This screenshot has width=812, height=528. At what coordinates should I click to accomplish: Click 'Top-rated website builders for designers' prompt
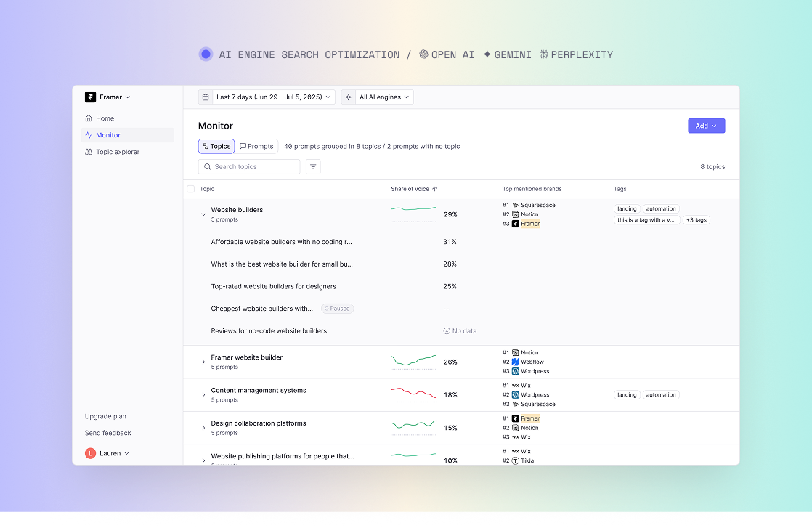(273, 286)
